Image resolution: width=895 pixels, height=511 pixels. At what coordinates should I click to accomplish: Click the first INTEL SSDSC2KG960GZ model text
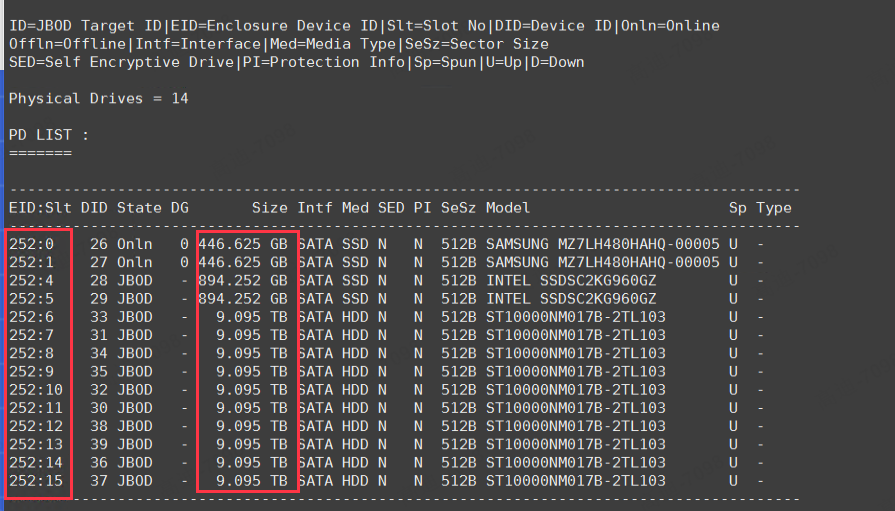[571, 280]
